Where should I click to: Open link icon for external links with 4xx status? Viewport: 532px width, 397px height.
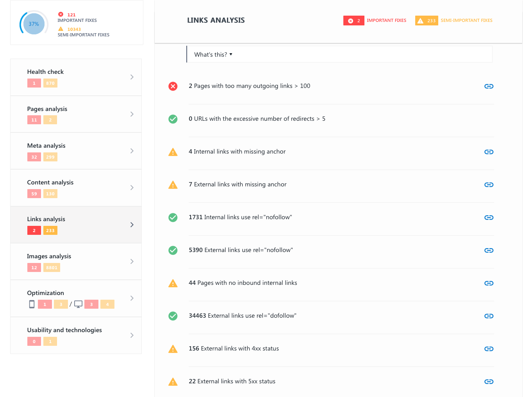[x=489, y=349]
